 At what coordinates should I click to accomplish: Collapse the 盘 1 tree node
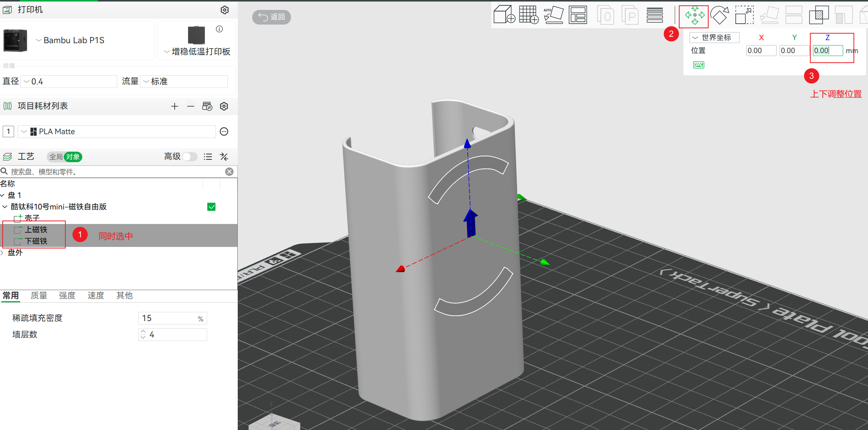coord(3,195)
